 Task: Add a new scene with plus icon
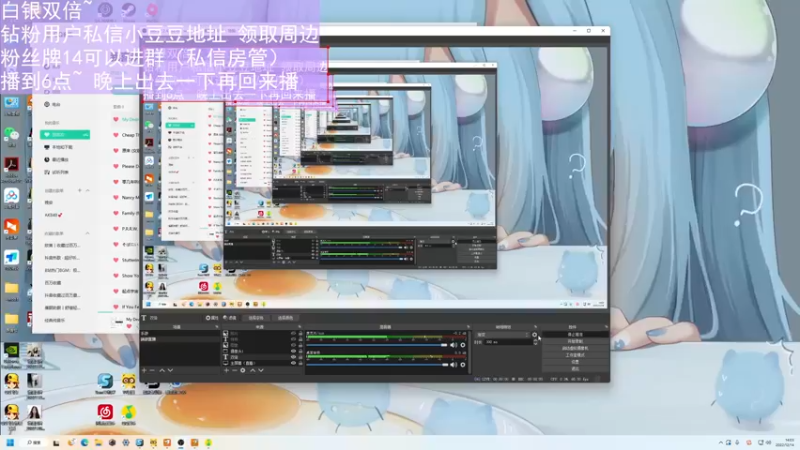pyautogui.click(x=144, y=370)
